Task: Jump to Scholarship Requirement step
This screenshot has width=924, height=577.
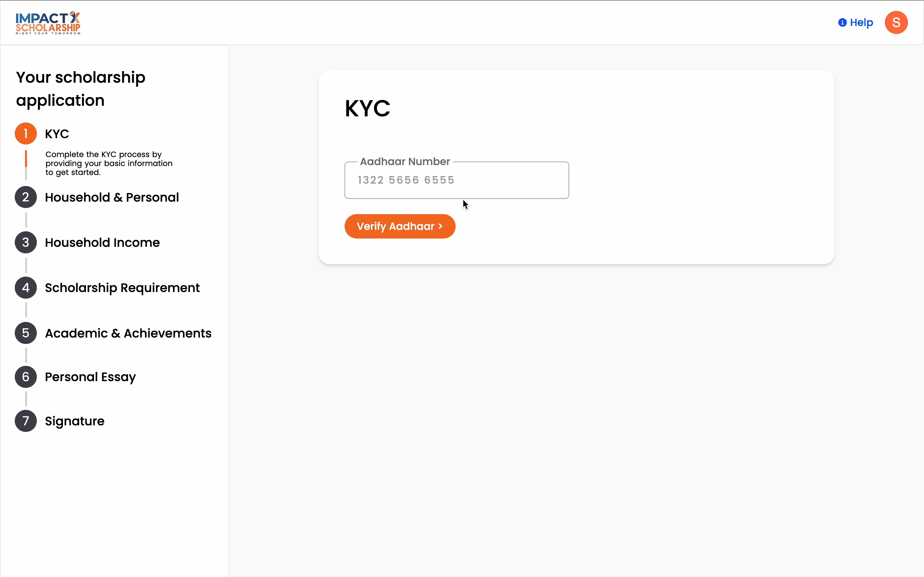Action: [122, 288]
